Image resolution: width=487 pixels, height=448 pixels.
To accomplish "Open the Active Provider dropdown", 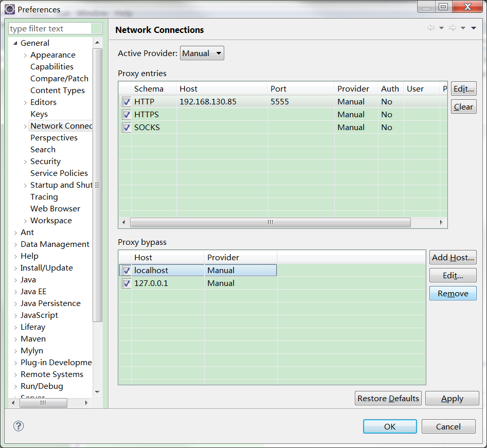I will 202,53.
